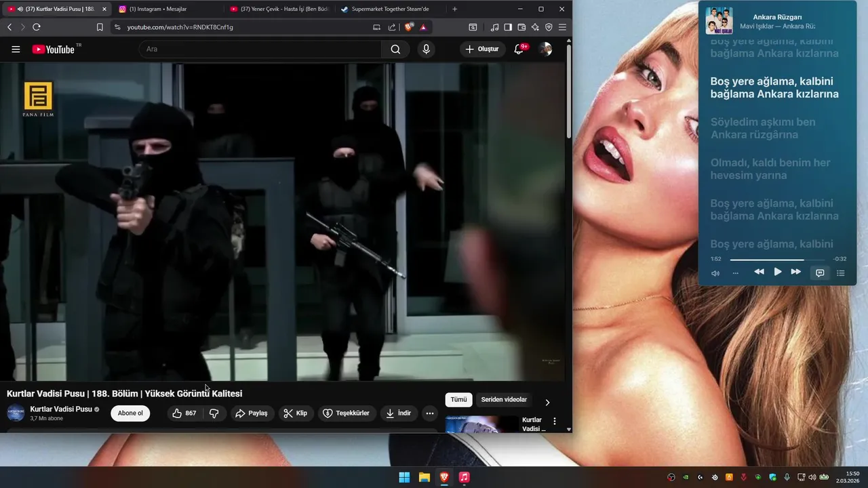Click the Oluştur create button

(482, 49)
